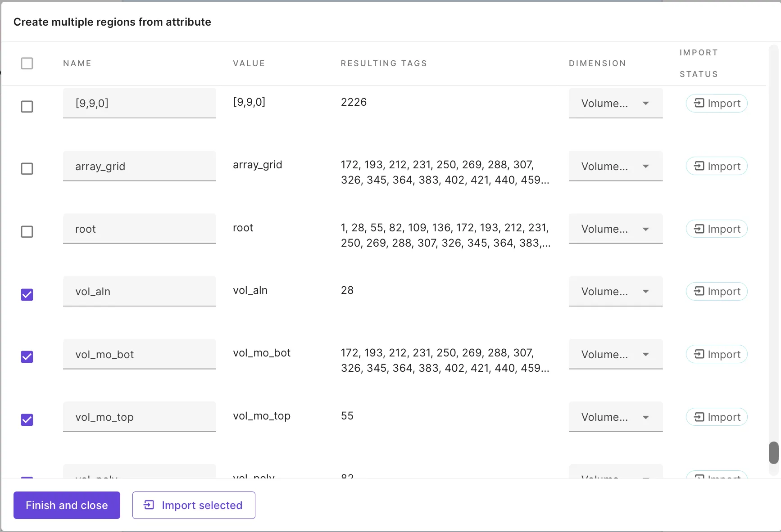Check the [9,9,0] row checkbox

tap(27, 107)
